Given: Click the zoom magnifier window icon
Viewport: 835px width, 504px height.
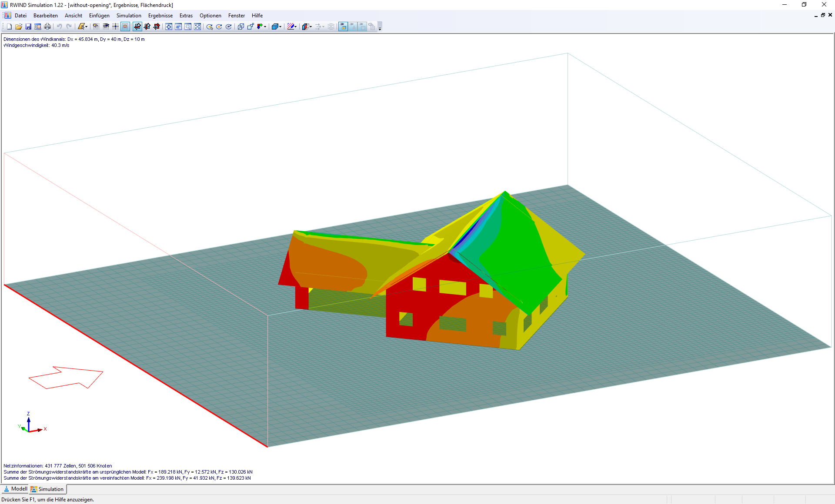Looking at the screenshot, I should tap(188, 27).
